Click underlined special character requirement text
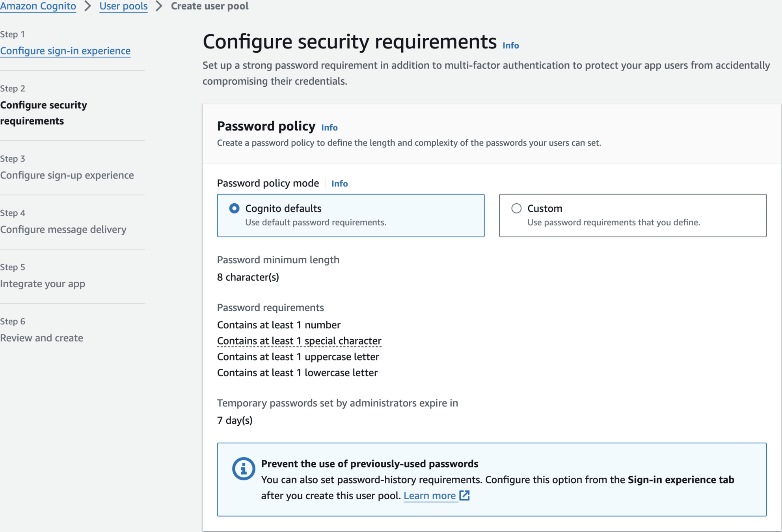 point(299,341)
